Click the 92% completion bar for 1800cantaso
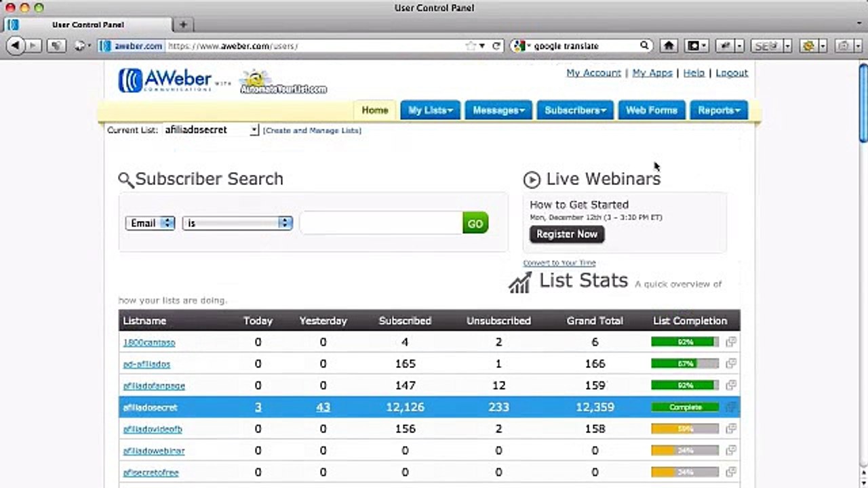 tap(685, 342)
